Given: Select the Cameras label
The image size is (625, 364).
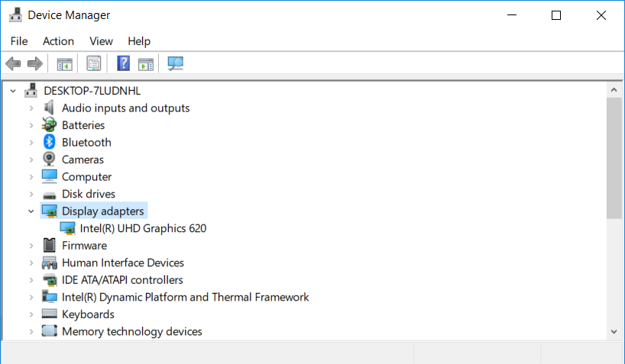Looking at the screenshot, I should 83,159.
